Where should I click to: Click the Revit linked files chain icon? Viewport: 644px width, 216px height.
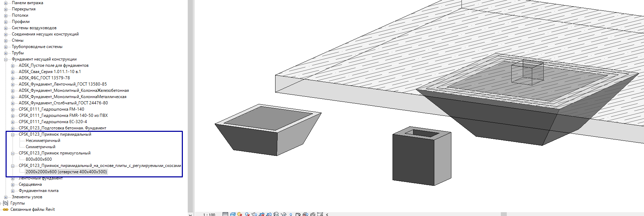(x=6, y=209)
